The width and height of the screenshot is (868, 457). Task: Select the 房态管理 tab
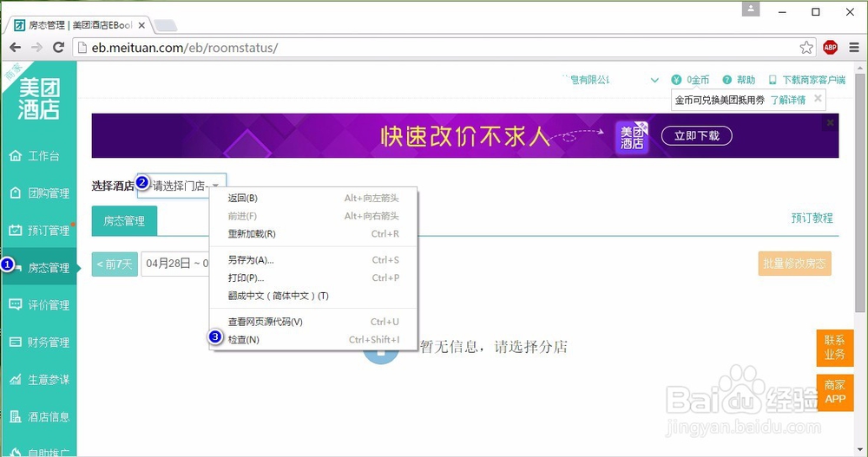[124, 221]
